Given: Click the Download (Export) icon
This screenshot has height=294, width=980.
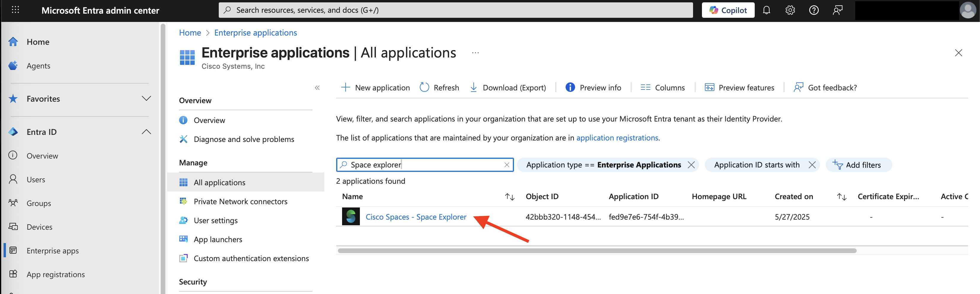Looking at the screenshot, I should (473, 87).
